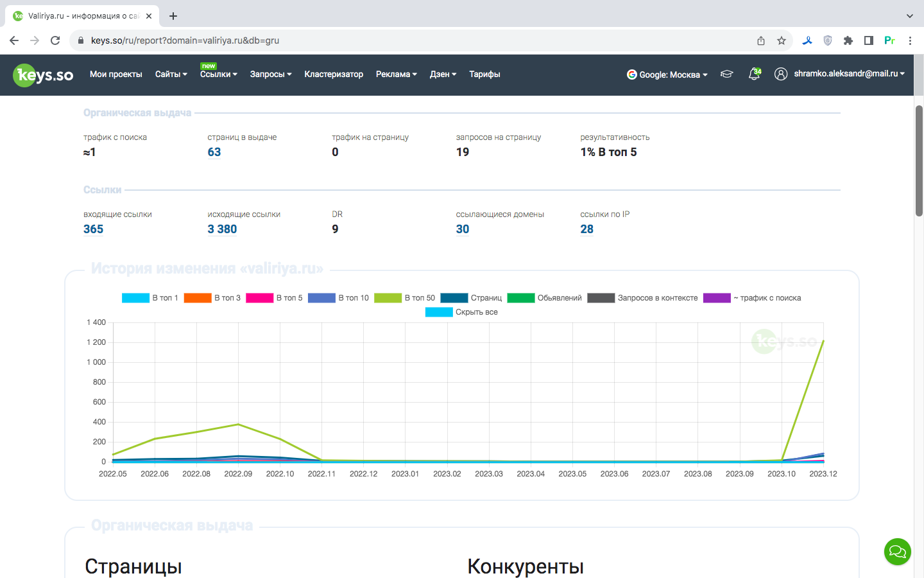Viewport: 924px width, 578px height.
Task: Toggle "Запросов в контексте" chart series
Action: click(x=643, y=298)
